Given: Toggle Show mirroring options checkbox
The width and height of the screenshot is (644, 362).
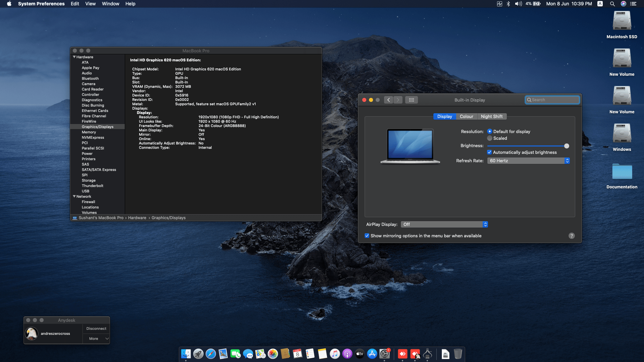Looking at the screenshot, I should tap(367, 236).
